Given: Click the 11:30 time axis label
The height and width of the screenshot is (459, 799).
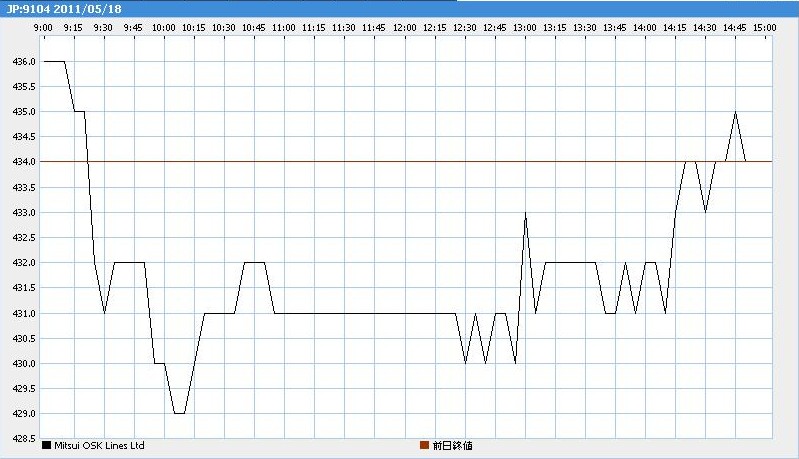Looking at the screenshot, I should coord(344,28).
